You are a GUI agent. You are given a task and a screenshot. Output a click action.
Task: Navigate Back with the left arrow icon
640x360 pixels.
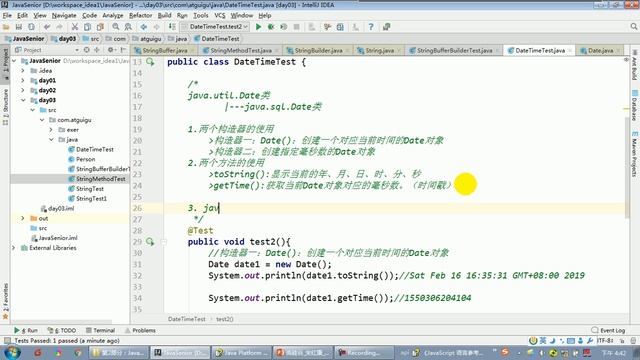(x=144, y=27)
